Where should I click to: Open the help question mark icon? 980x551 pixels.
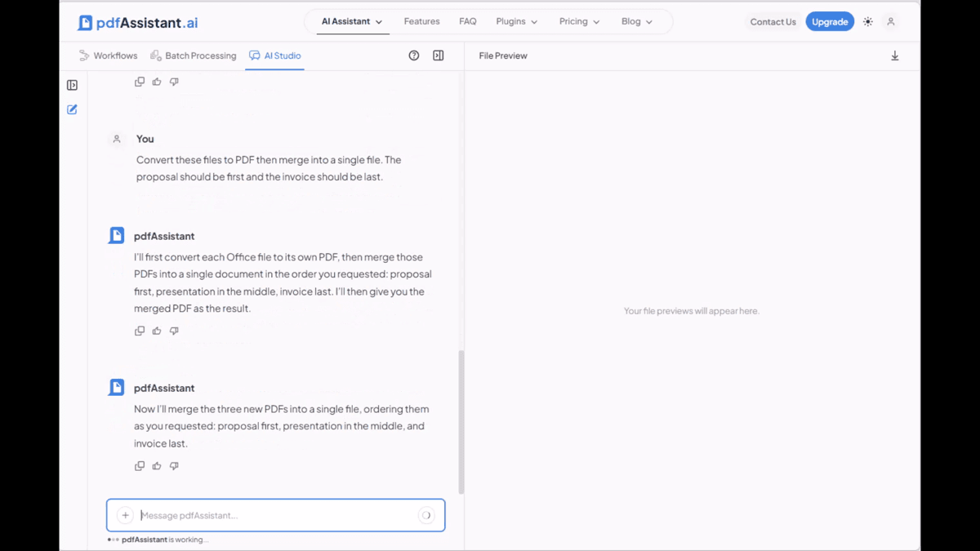[414, 56]
